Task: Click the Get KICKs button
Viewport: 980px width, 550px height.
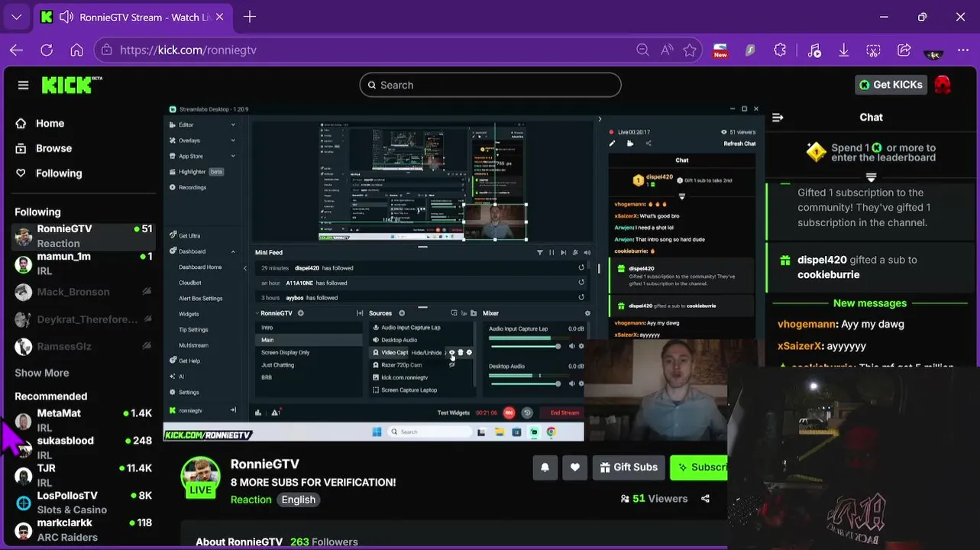Action: point(891,85)
